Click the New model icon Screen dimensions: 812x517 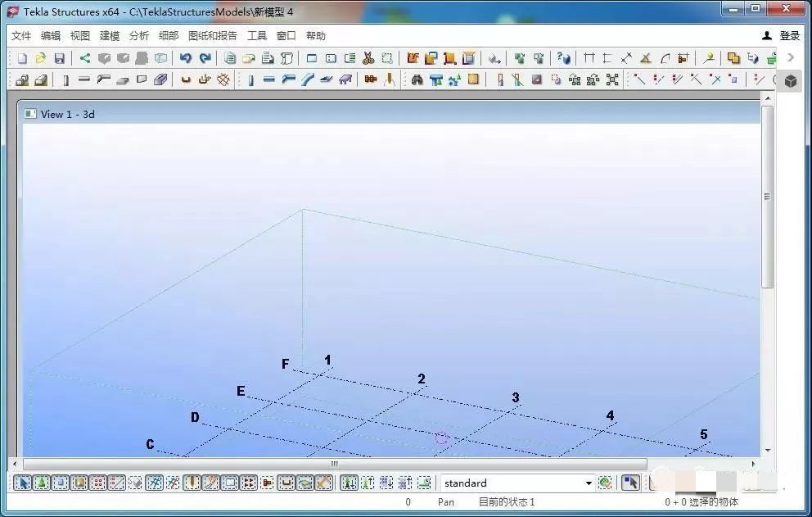(x=22, y=58)
